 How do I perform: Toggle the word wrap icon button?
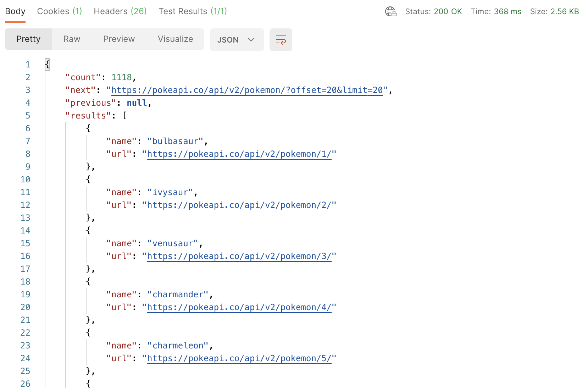click(281, 40)
